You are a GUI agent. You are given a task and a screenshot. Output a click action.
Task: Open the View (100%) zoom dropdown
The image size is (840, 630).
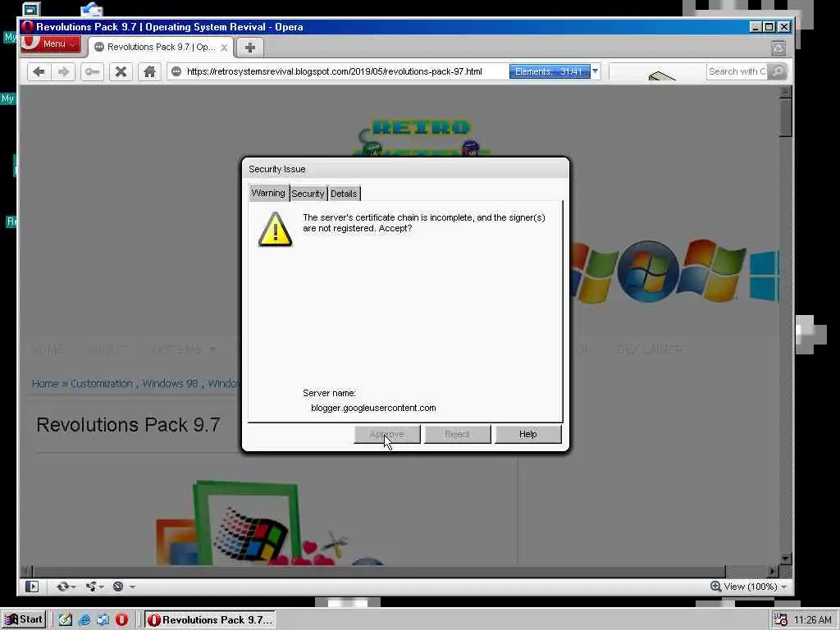756,587
